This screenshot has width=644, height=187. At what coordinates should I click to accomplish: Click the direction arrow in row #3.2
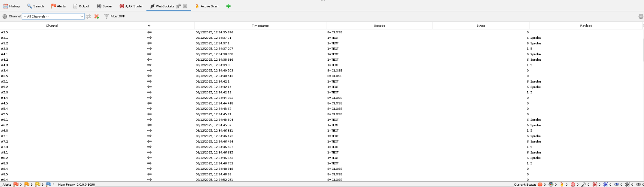click(149, 43)
